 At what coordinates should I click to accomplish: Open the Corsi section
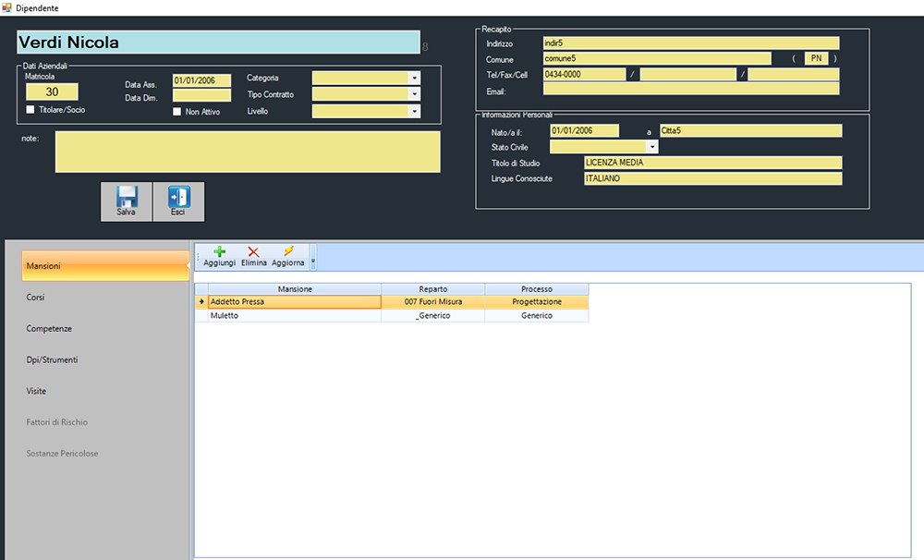coord(105,297)
